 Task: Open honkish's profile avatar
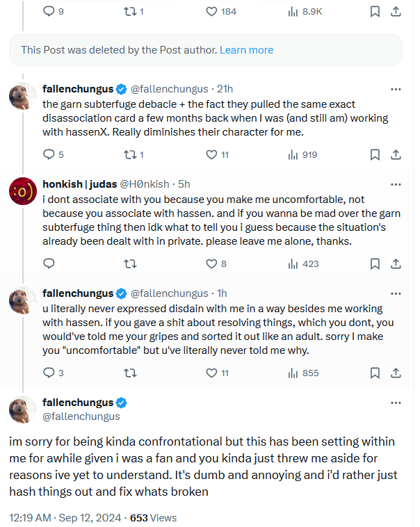(23, 190)
